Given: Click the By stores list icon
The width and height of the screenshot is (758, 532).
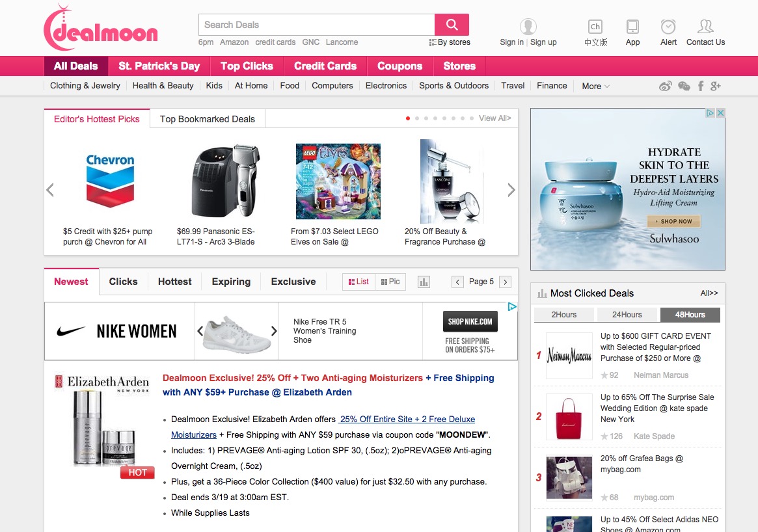Looking at the screenshot, I should (x=433, y=42).
